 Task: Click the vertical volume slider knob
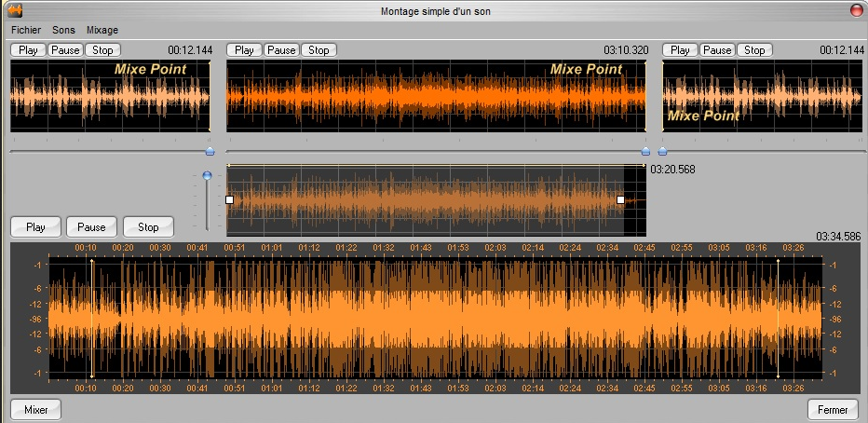coord(207,175)
